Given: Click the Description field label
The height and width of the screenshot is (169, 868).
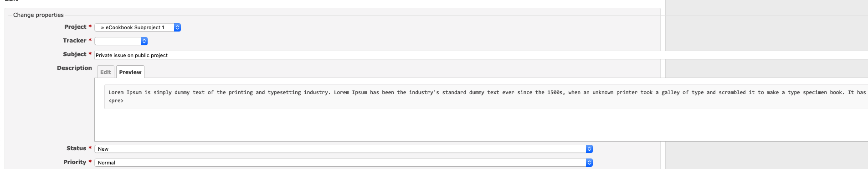Looking at the screenshot, I should [74, 68].
